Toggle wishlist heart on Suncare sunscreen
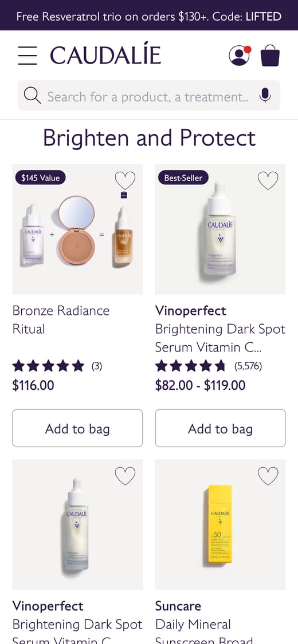298x644 pixels. pos(268,476)
